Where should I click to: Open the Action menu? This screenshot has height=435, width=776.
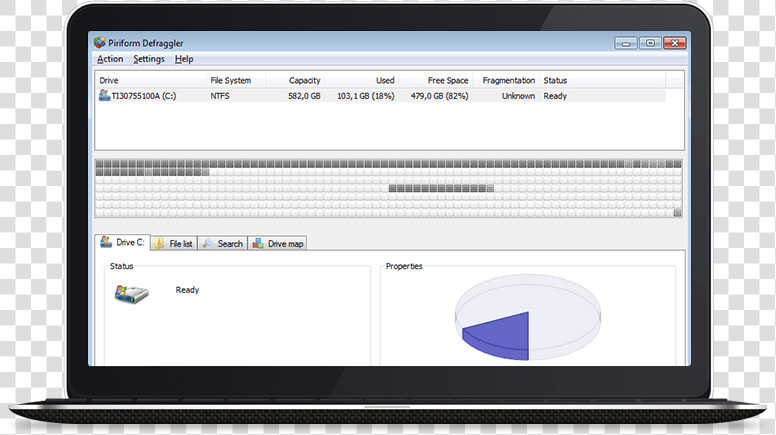point(110,59)
